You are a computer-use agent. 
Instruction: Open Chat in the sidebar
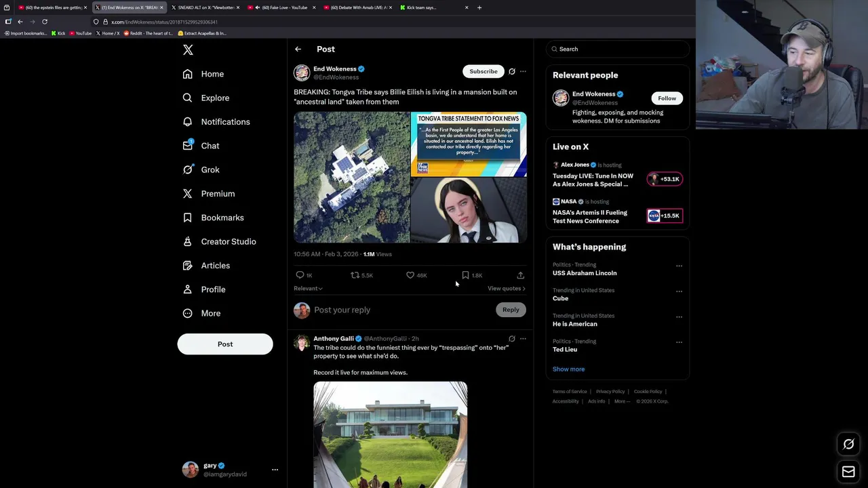(x=201, y=146)
